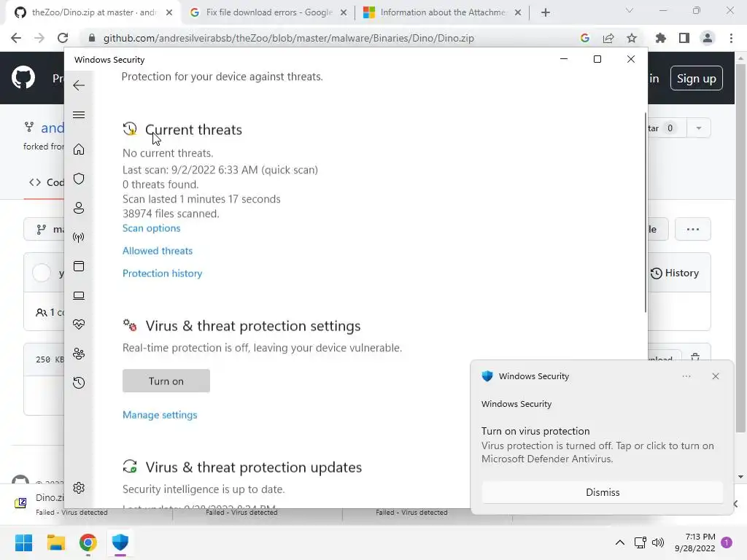Viewport: 747px width, 560px height.
Task: Open Chrome tab search chevron
Action: pyautogui.click(x=630, y=10)
